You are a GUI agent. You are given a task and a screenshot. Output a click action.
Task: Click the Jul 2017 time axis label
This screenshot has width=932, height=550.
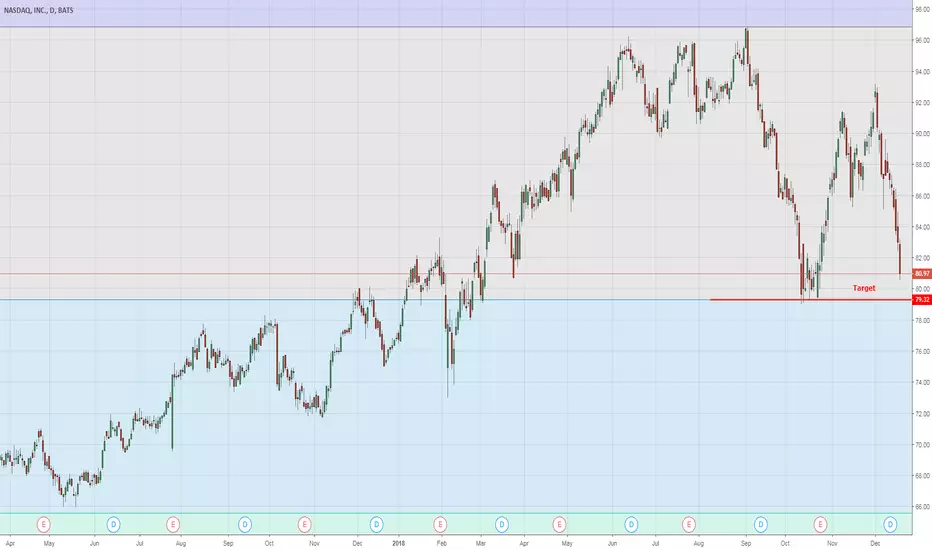tap(140, 543)
